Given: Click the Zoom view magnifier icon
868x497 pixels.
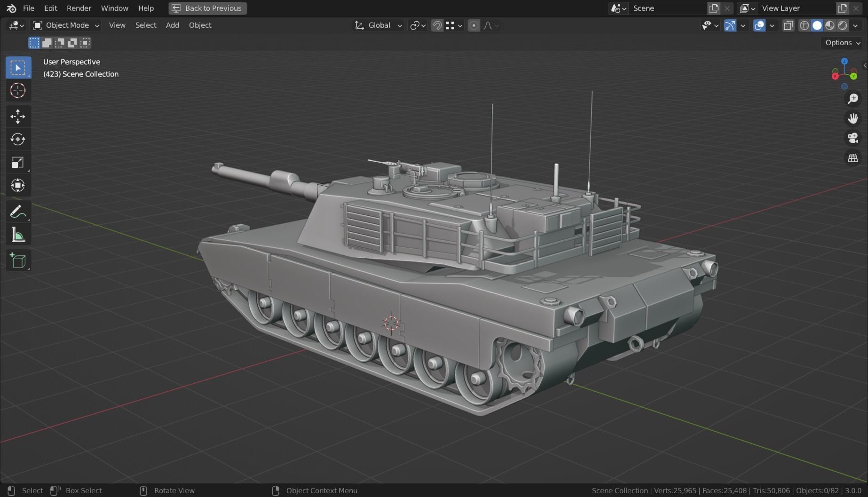Looking at the screenshot, I should pyautogui.click(x=852, y=99).
